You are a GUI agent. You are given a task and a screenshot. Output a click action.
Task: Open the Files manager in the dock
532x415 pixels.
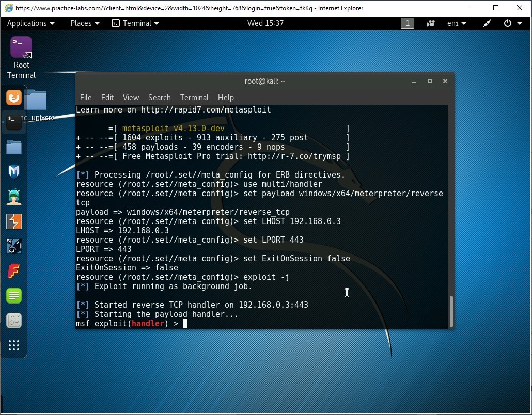pos(14,147)
